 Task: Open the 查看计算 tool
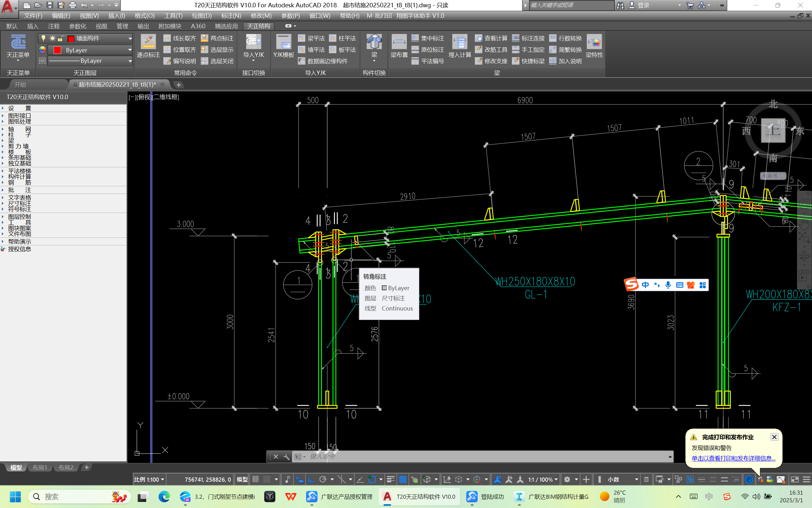[491, 38]
